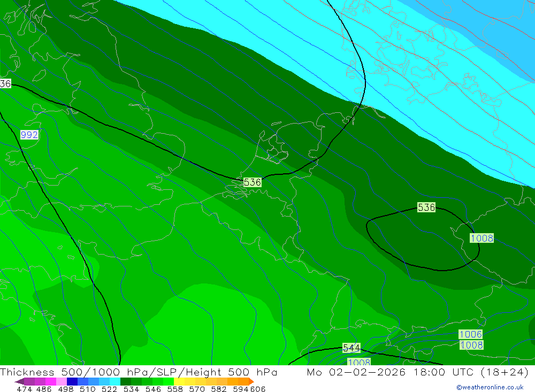Image resolution: width=535 pixels, height=392 pixels.
Task: Click the 1008 label directly below 1006
Action: click(471, 345)
